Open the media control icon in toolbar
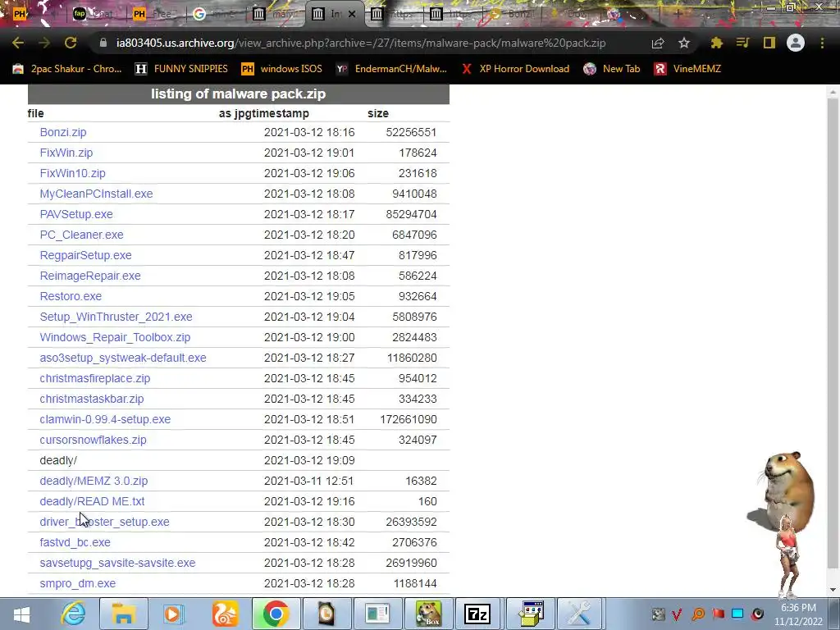Screen dimensions: 840x630 742,43
